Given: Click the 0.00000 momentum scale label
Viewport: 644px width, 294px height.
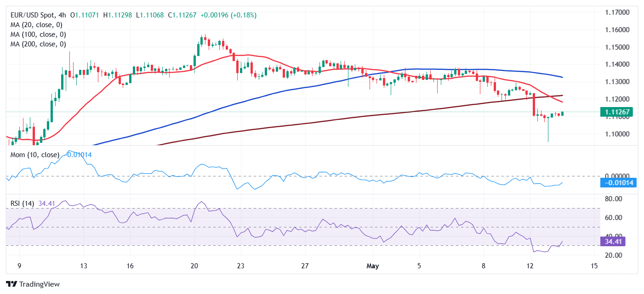Looking at the screenshot, I should (616, 175).
